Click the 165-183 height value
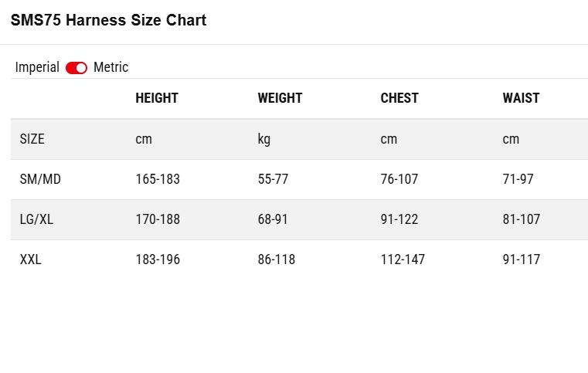 158,179
